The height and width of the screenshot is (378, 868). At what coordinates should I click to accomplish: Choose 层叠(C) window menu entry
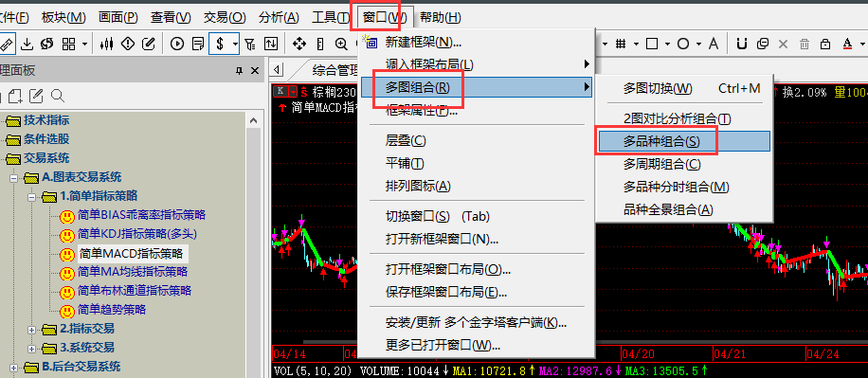click(x=476, y=140)
